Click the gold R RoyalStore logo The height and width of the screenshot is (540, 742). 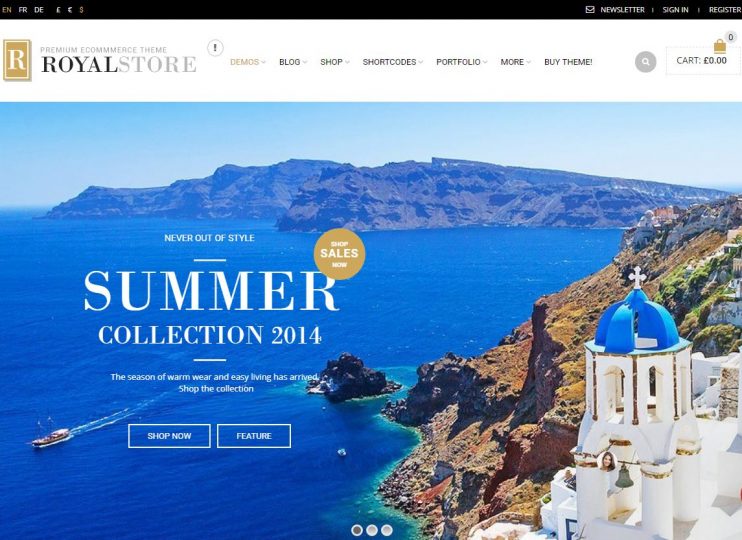(17, 60)
